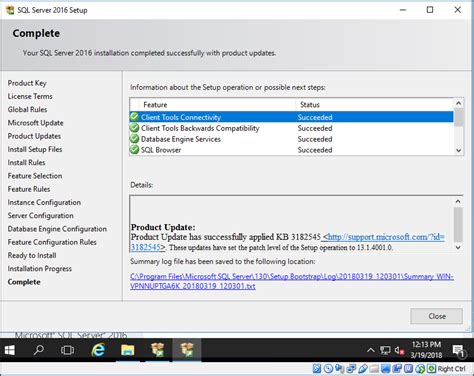The width and height of the screenshot is (474, 376).
Task: Click the VirtualBox host key arrow indicator
Action: click(x=431, y=368)
